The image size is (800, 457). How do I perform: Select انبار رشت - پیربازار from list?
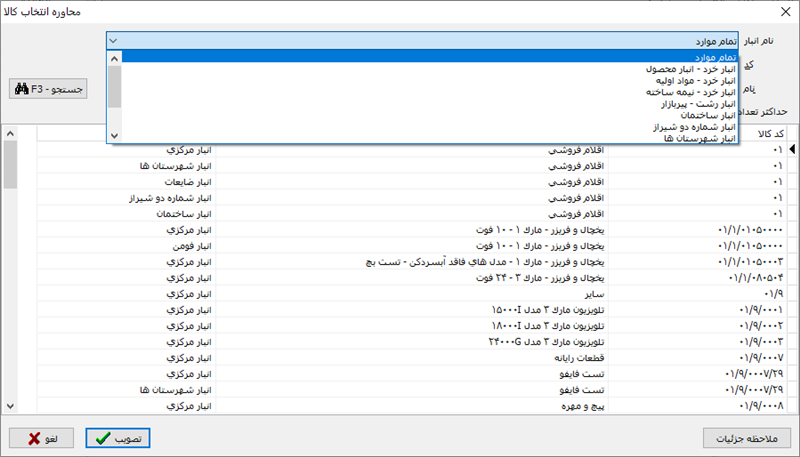tap(698, 103)
